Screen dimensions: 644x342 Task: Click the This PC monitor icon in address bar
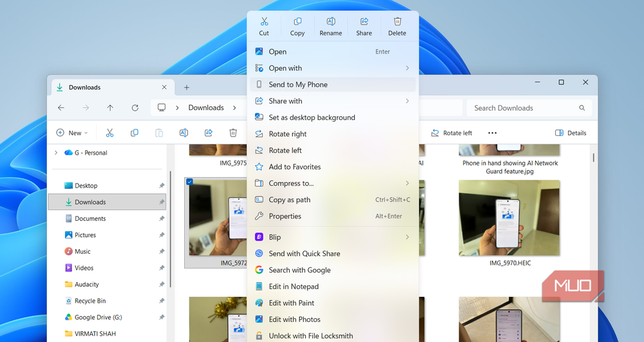162,108
